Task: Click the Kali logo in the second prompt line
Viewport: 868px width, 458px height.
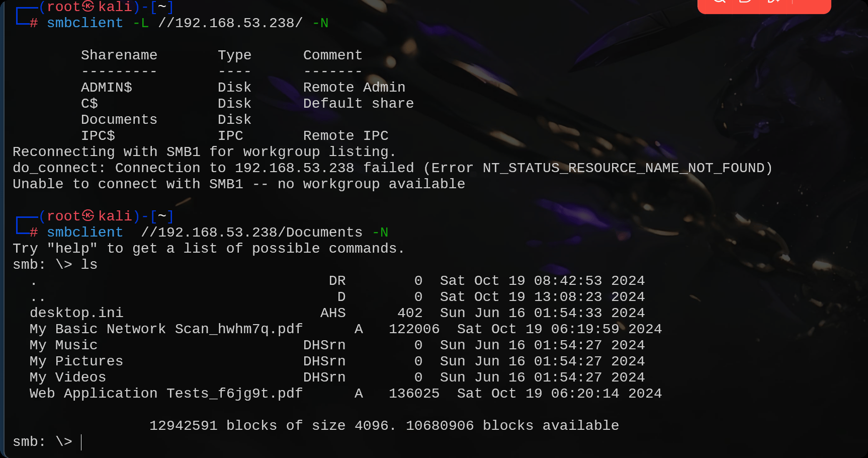Action: (88, 215)
